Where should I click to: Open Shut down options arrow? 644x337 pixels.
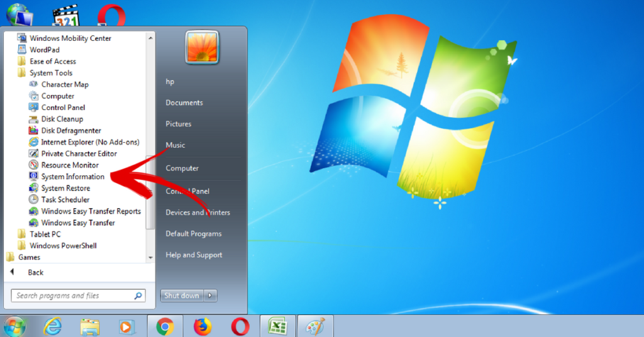pyautogui.click(x=210, y=296)
